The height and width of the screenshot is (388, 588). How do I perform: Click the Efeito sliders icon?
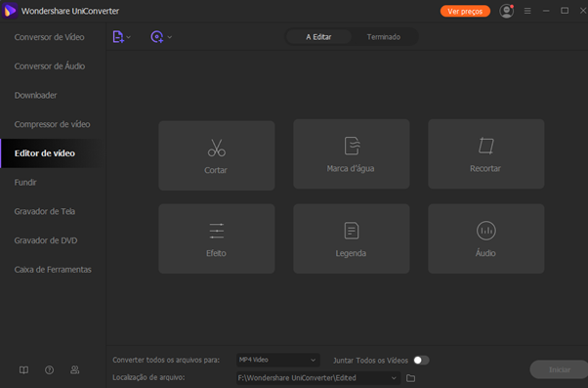(x=217, y=231)
